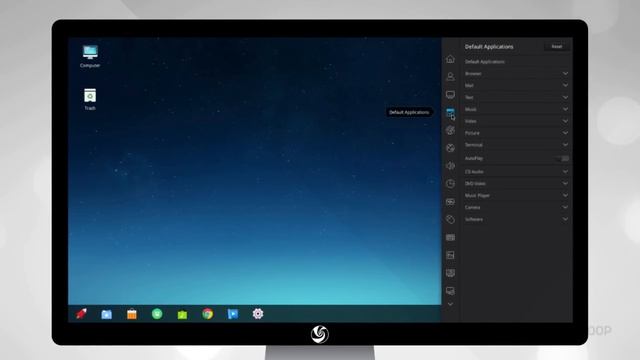The height and width of the screenshot is (360, 640).
Task: Expand the Camera autoplay row
Action: [x=516, y=207]
